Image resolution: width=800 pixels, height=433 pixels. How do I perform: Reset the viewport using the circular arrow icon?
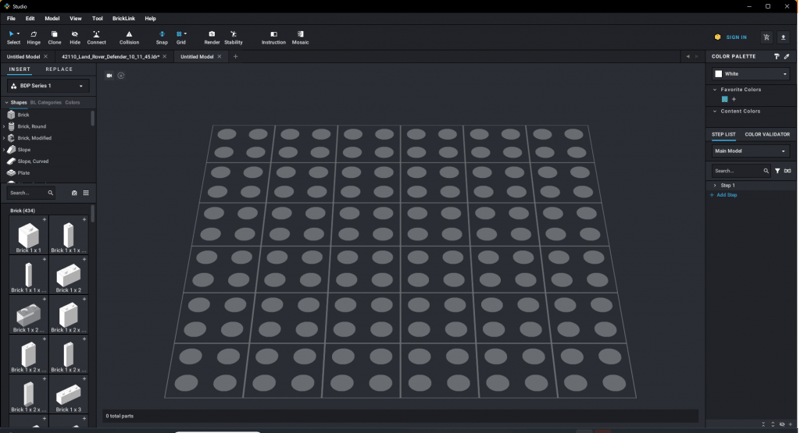tap(121, 75)
